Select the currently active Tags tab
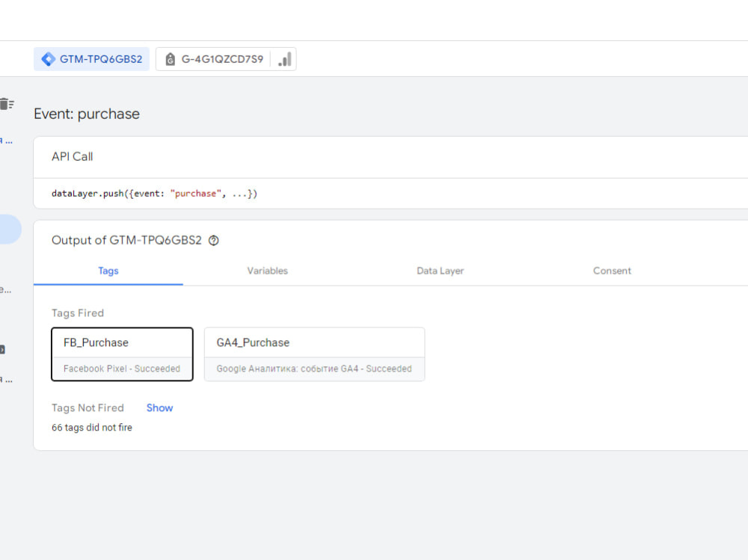The image size is (748, 560). (108, 271)
